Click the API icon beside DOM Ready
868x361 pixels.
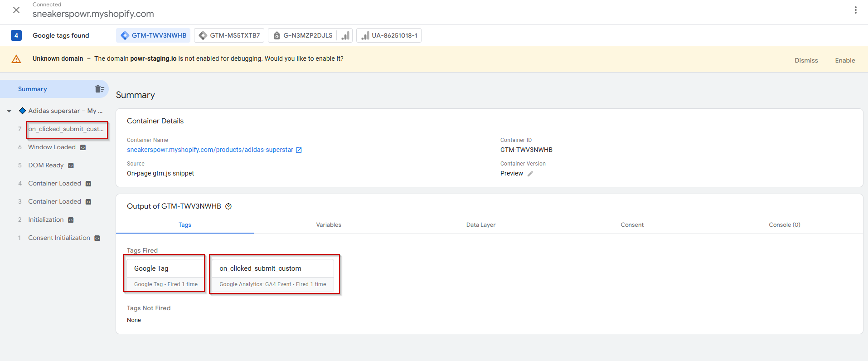click(x=71, y=166)
